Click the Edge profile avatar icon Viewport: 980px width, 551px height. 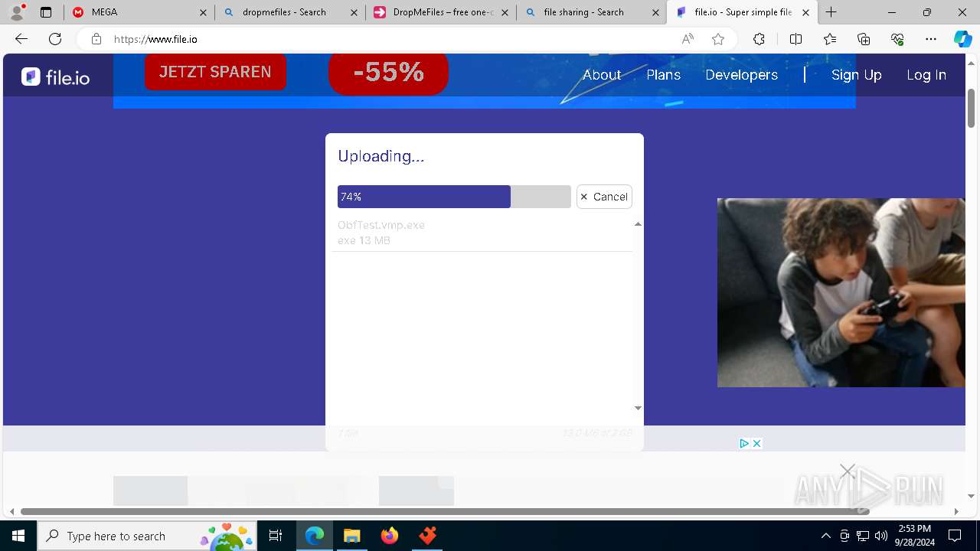(x=17, y=12)
